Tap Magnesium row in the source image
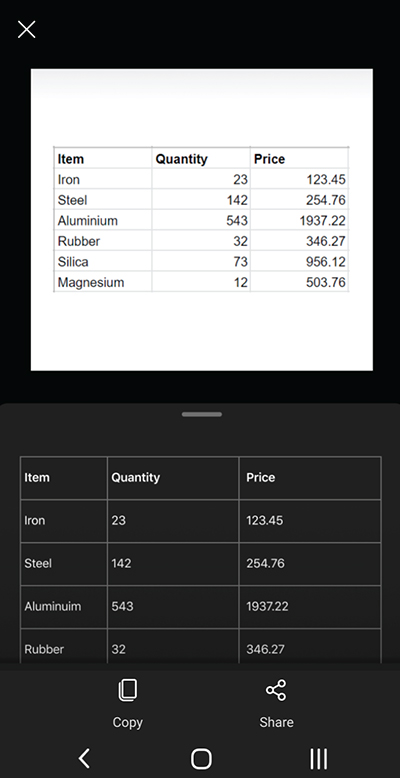 coord(201,282)
